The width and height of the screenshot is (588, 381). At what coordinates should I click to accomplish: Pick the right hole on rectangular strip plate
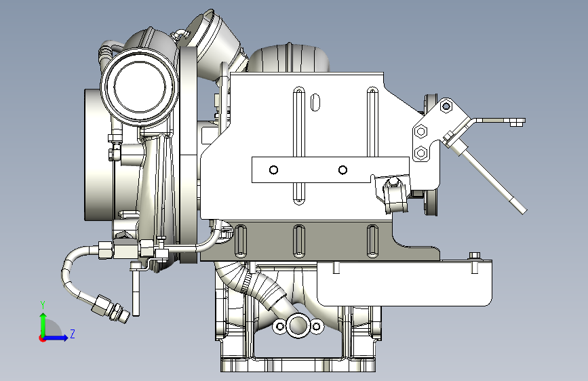pyautogui.click(x=342, y=170)
